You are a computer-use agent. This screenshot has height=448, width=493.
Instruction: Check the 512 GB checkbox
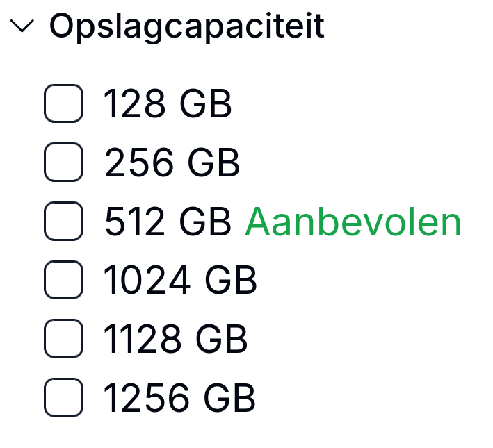click(64, 222)
